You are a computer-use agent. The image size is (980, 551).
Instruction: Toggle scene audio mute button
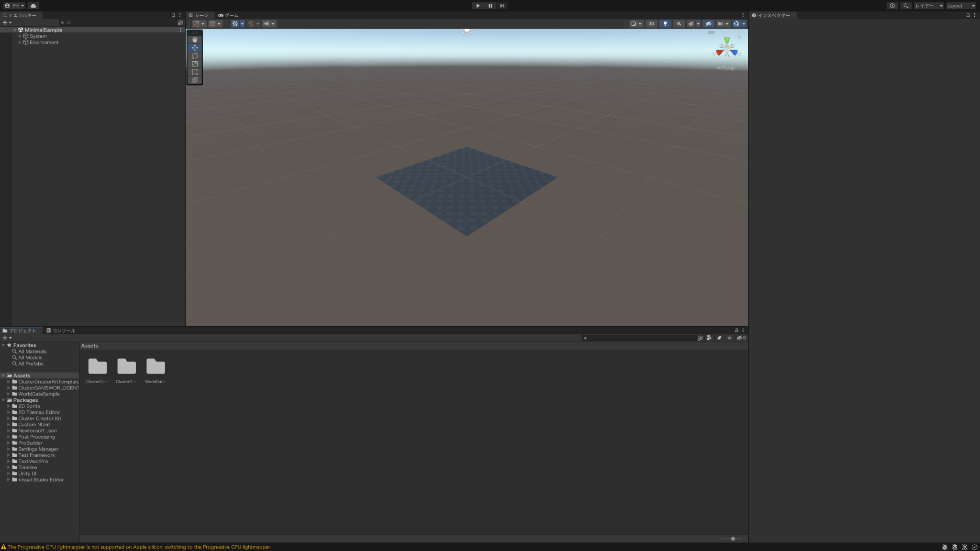679,24
